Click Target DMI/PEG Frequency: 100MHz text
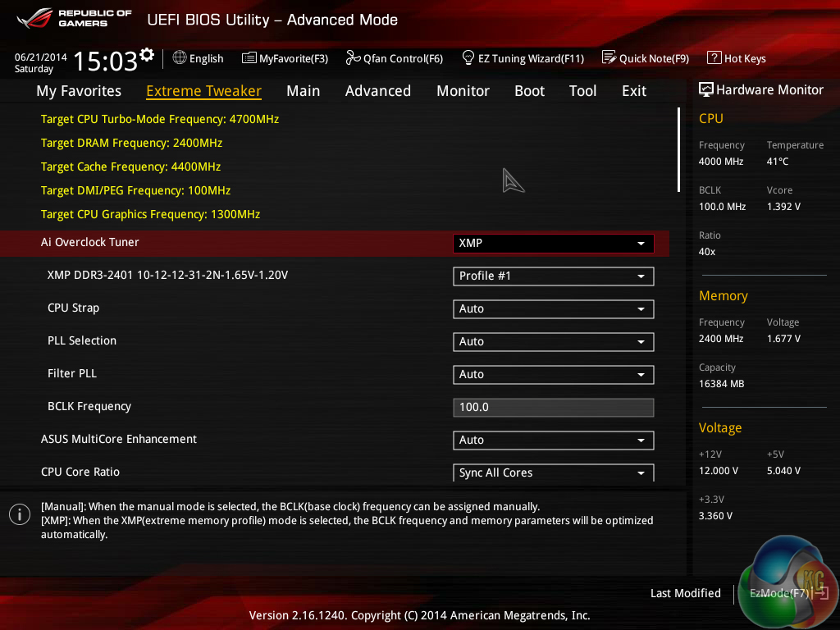The height and width of the screenshot is (630, 840). [x=135, y=190]
